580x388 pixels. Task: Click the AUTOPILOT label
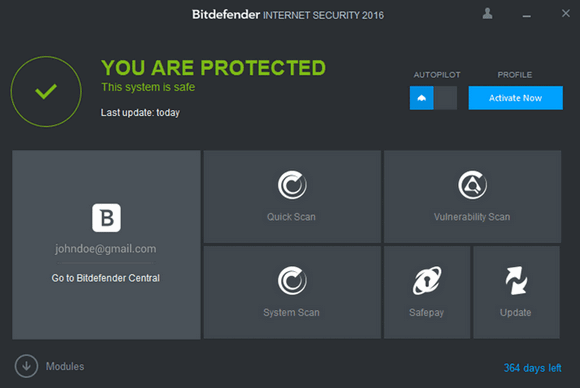point(437,75)
